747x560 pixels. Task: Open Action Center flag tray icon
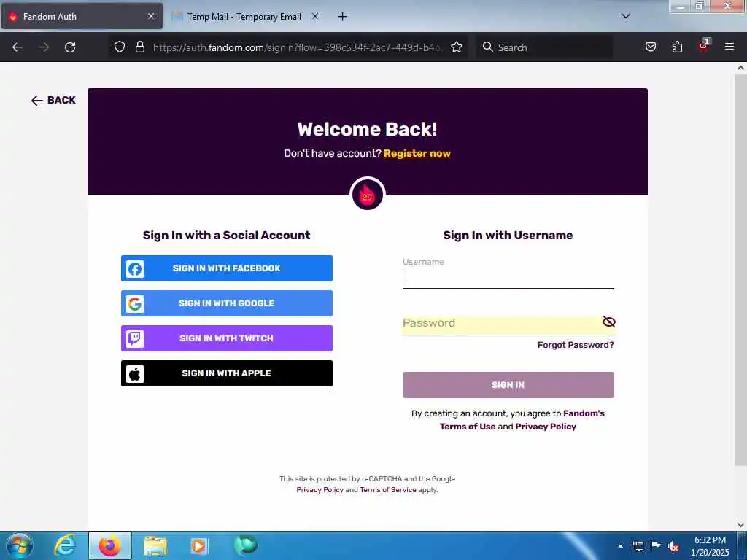tap(656, 545)
